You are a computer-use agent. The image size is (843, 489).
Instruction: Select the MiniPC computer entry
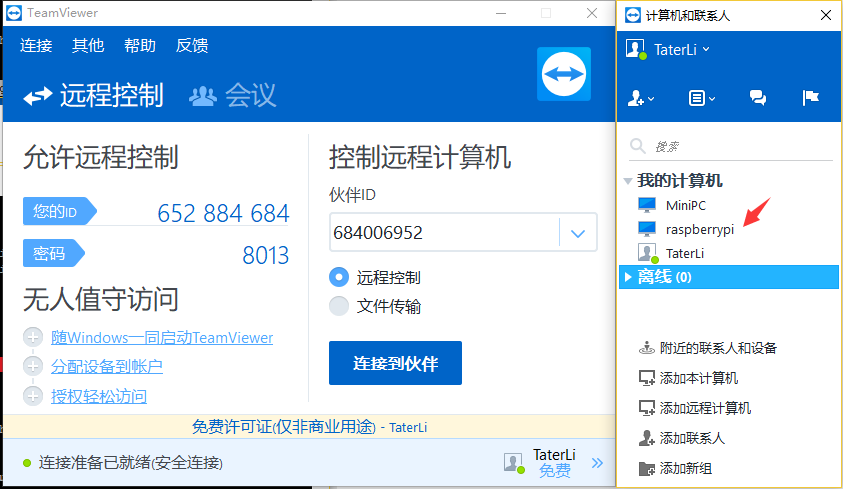[685, 205]
